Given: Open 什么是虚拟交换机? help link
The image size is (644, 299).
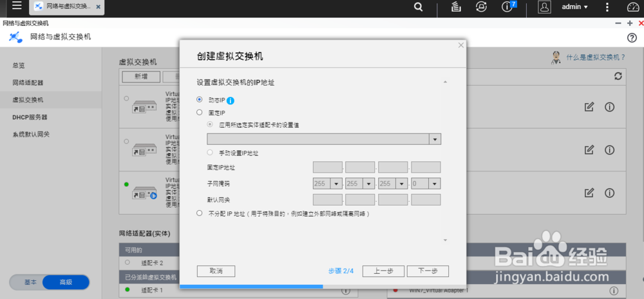Looking at the screenshot, I should (596, 57).
